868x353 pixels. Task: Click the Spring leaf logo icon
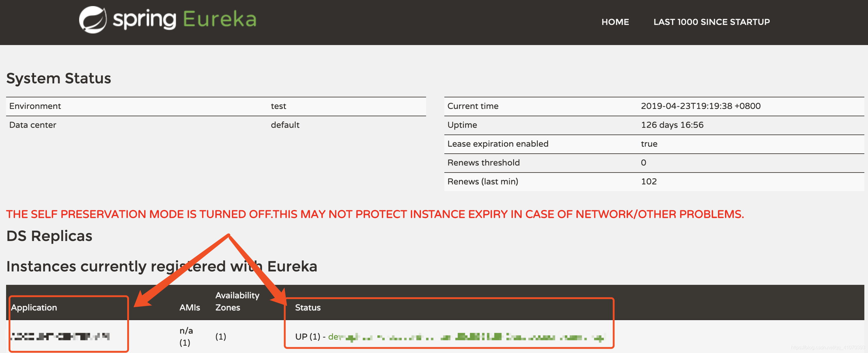[x=93, y=19]
